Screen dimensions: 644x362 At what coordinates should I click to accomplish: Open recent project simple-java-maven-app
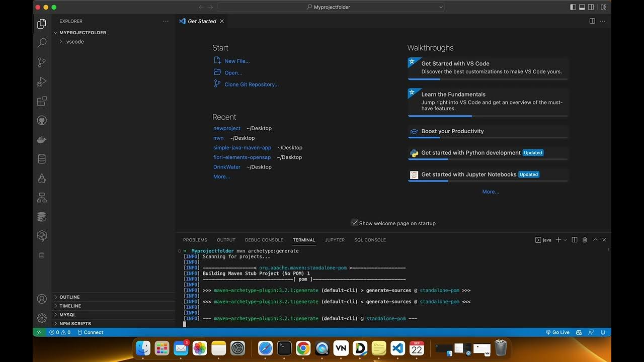(242, 147)
